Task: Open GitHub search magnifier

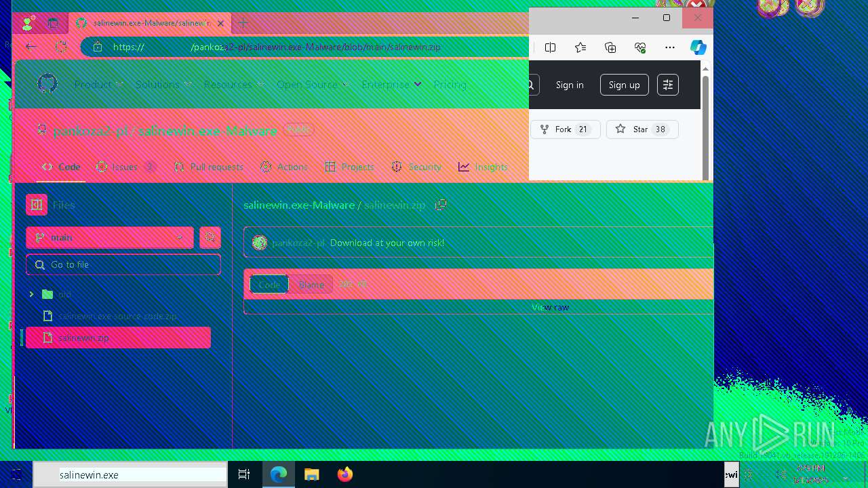Action: [530, 85]
